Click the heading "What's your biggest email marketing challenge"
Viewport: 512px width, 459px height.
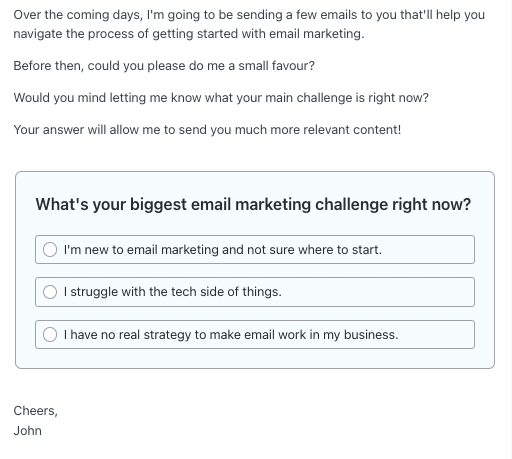pos(253,204)
